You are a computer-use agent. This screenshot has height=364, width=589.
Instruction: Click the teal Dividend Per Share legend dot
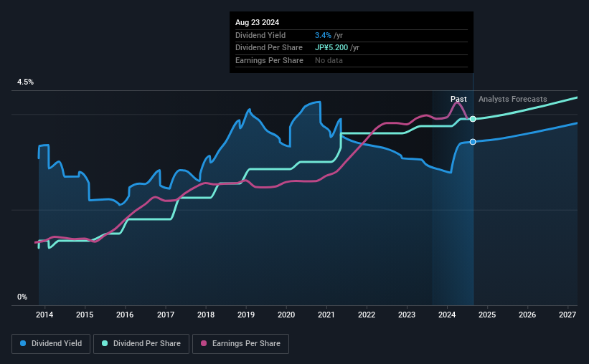pos(105,343)
